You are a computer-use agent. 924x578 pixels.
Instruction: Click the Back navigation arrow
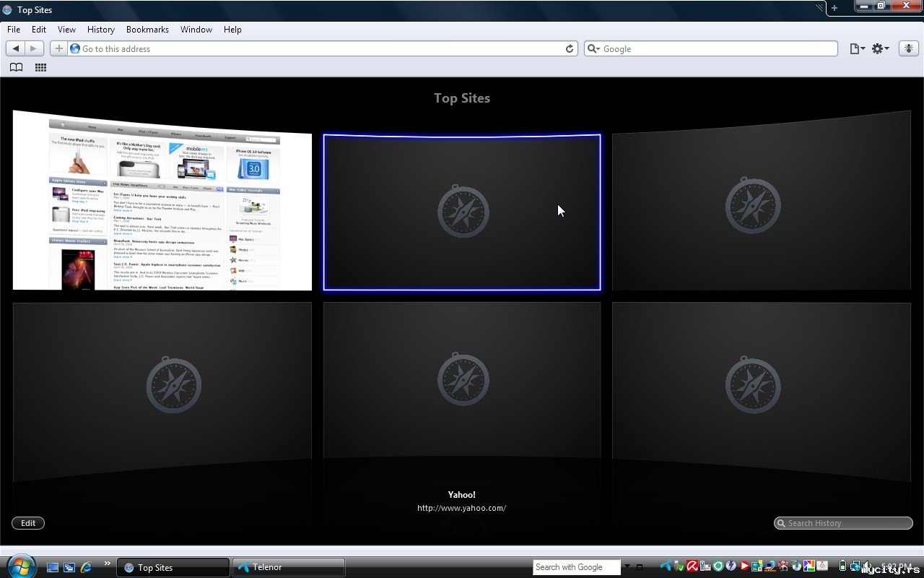click(16, 48)
